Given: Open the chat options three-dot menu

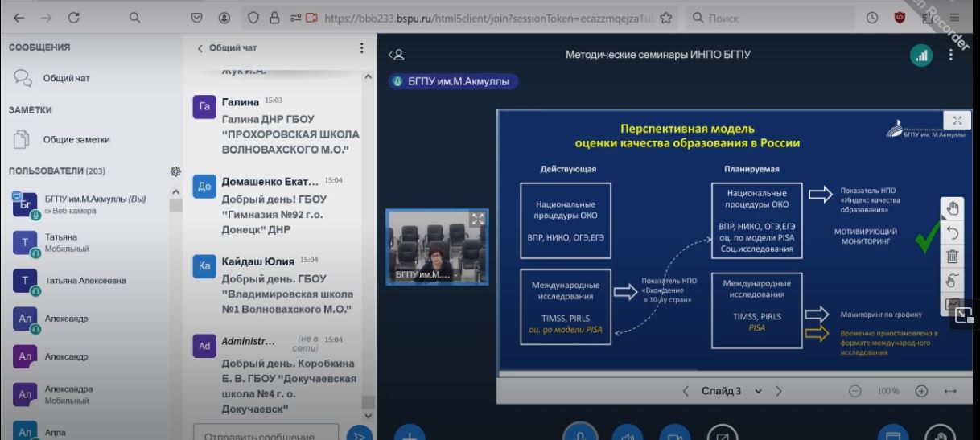Looking at the screenshot, I should point(361,48).
